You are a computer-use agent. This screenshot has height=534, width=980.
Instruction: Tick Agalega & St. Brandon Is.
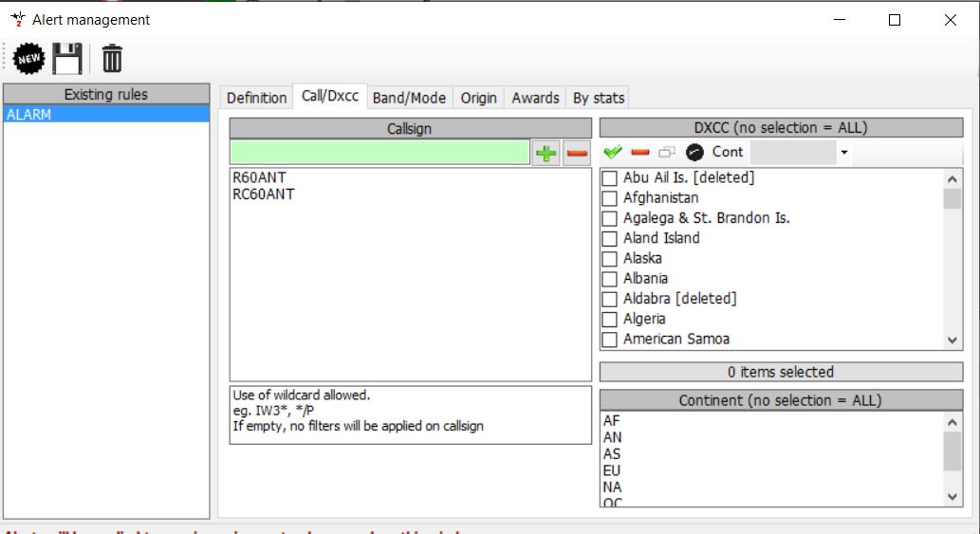(609, 218)
